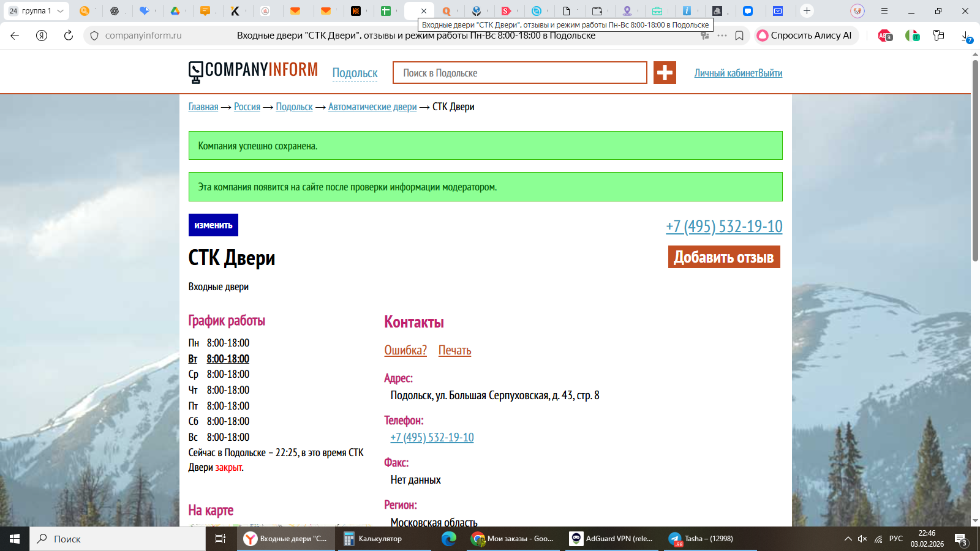Open the Wi-Fi network tray icon
The height and width of the screenshot is (551, 980).
879,539
